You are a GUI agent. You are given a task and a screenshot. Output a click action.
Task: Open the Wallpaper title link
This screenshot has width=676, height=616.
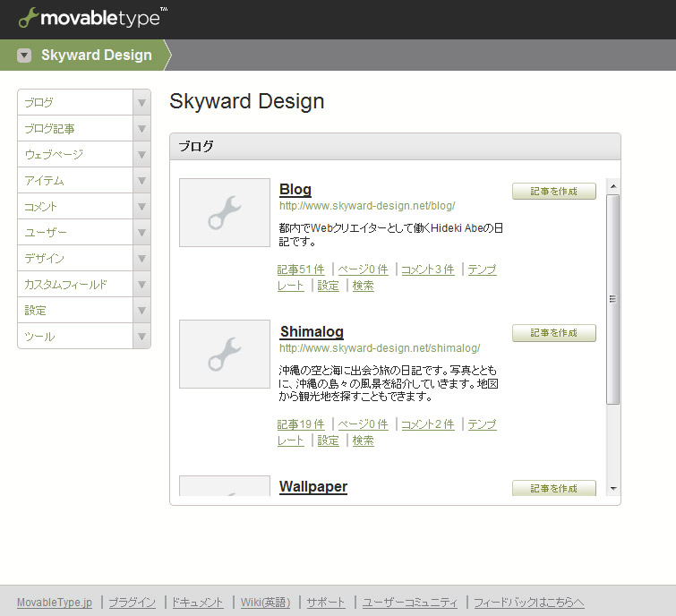click(x=313, y=487)
